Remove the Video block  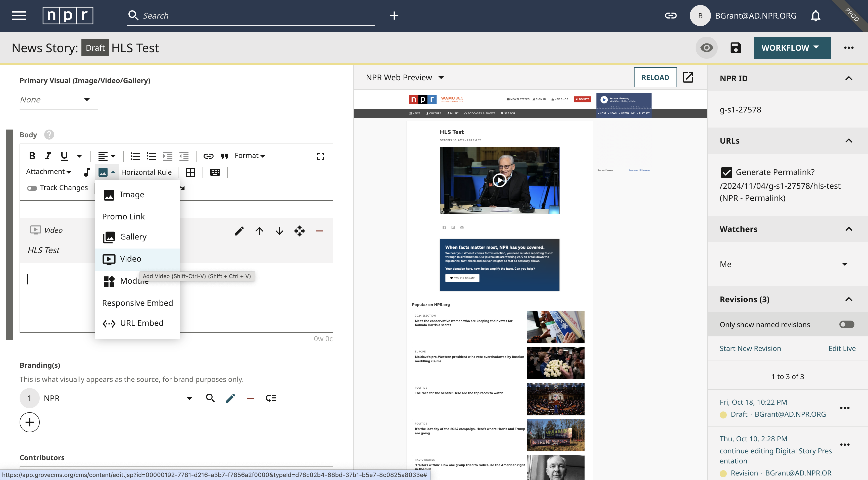[x=319, y=231]
